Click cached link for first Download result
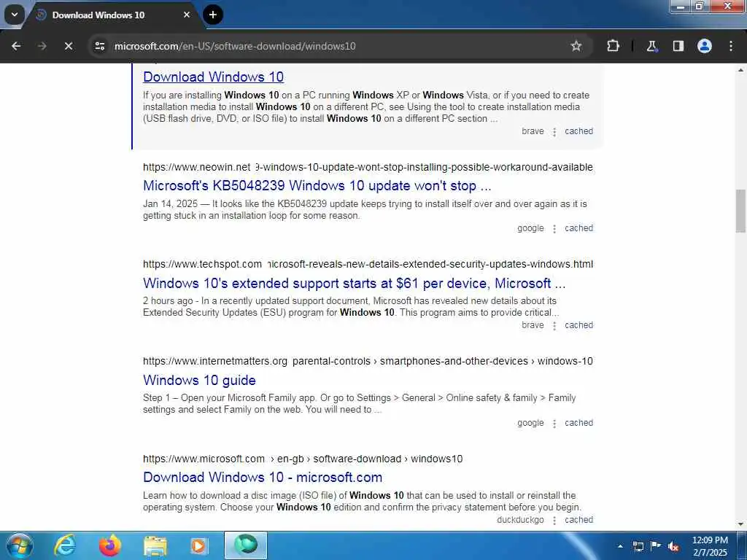747x560 pixels. pyautogui.click(x=578, y=131)
